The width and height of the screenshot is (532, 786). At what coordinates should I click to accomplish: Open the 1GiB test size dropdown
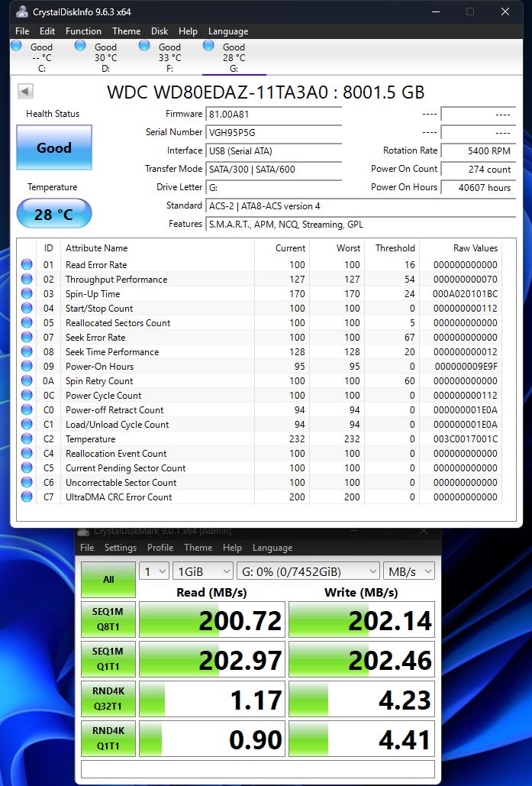[204, 571]
